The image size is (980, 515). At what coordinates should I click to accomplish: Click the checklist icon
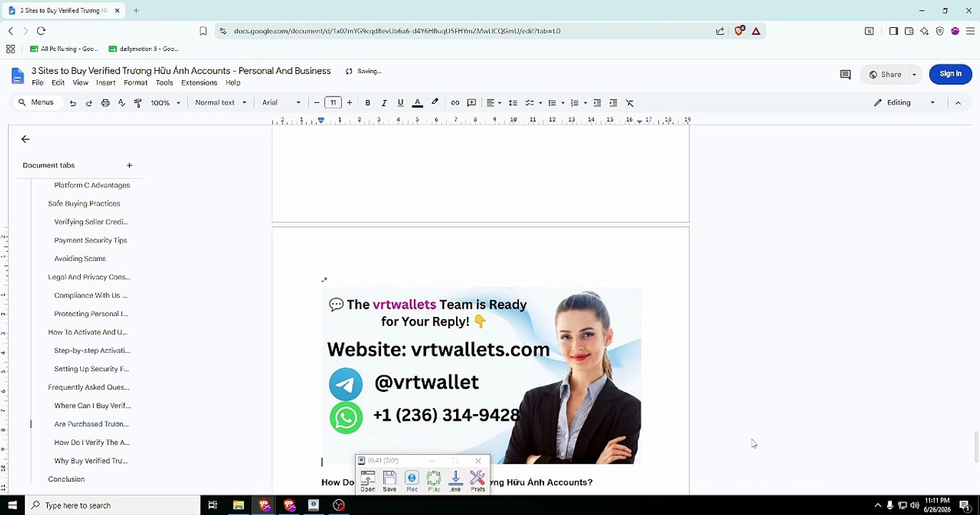click(x=530, y=103)
